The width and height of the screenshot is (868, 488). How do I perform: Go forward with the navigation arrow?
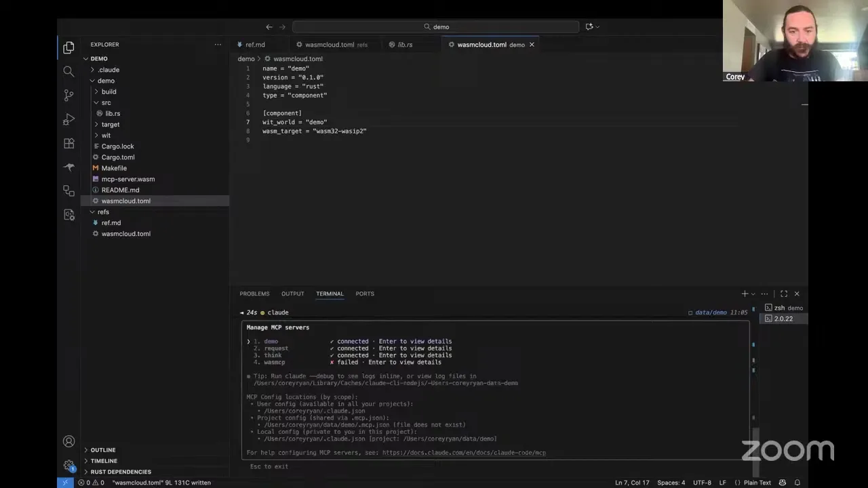(282, 26)
